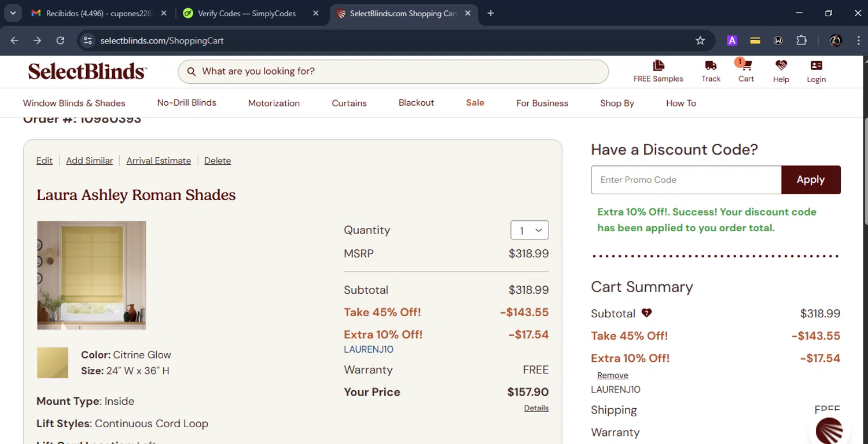
Task: Open the Quantity dropdown
Action: 529,230
